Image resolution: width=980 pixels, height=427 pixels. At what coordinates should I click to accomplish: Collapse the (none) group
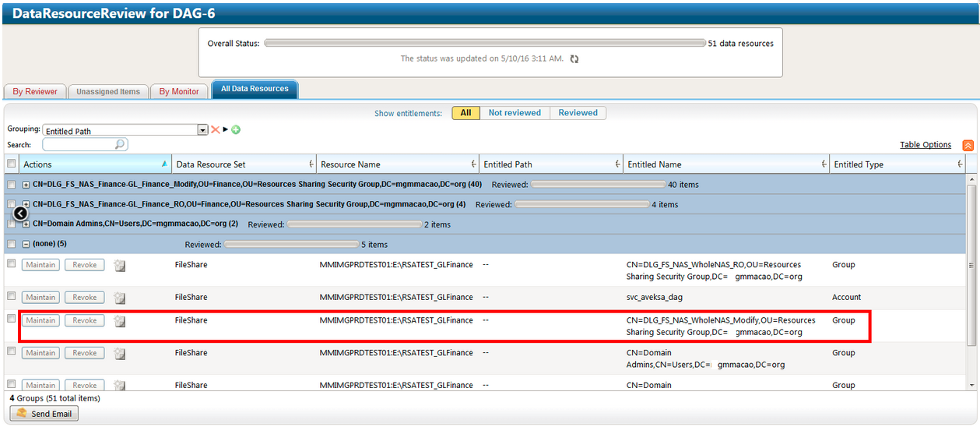tap(26, 244)
